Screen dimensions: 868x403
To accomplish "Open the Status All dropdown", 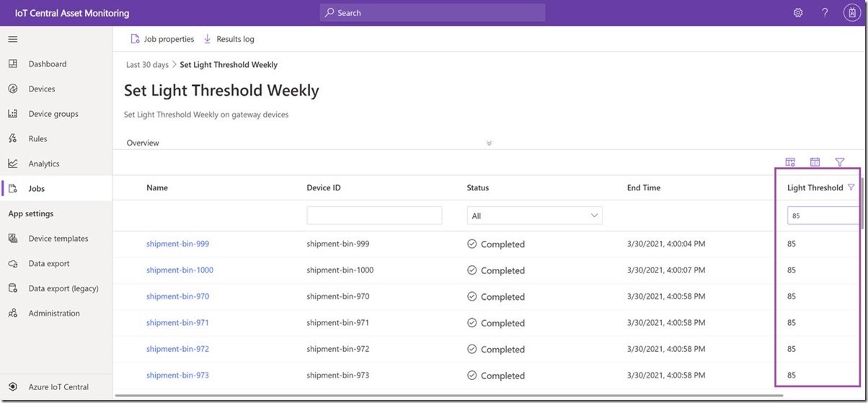I will point(535,216).
